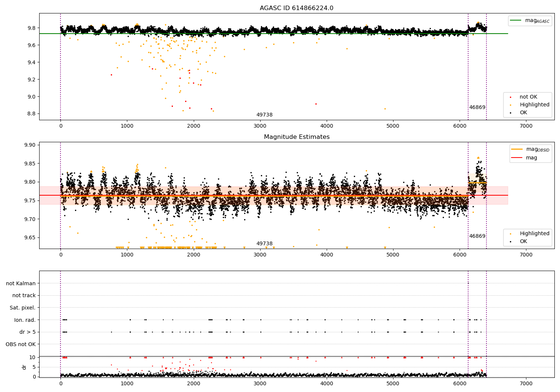Click the orange line sample beside mag OBSID

point(517,149)
